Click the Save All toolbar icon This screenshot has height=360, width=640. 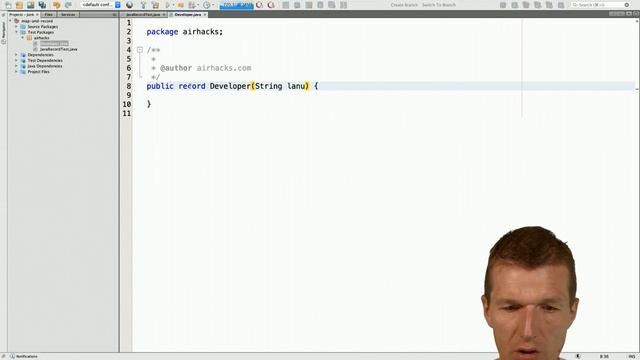42,5
